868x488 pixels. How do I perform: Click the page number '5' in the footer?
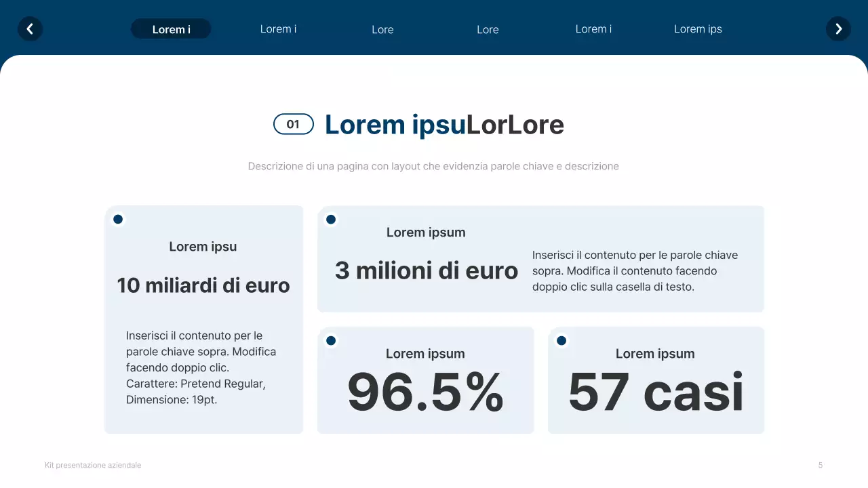820,465
